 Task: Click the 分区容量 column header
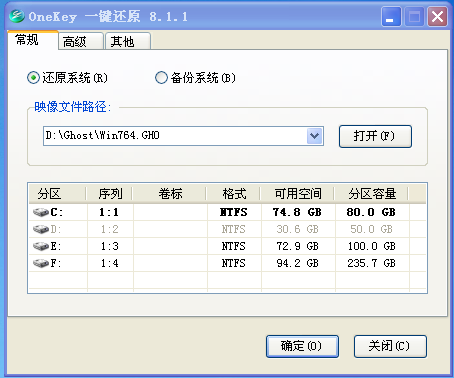point(372,194)
